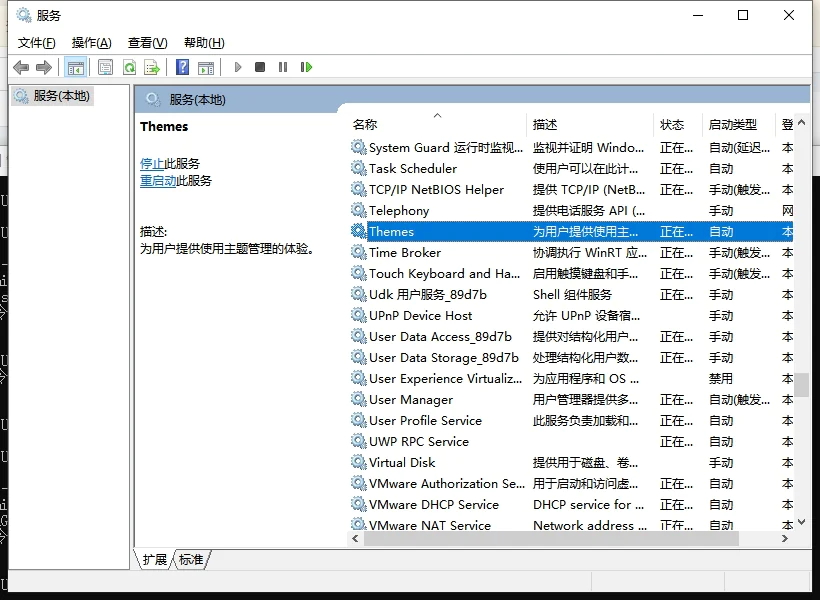Open the 文件(F) menu

click(37, 42)
